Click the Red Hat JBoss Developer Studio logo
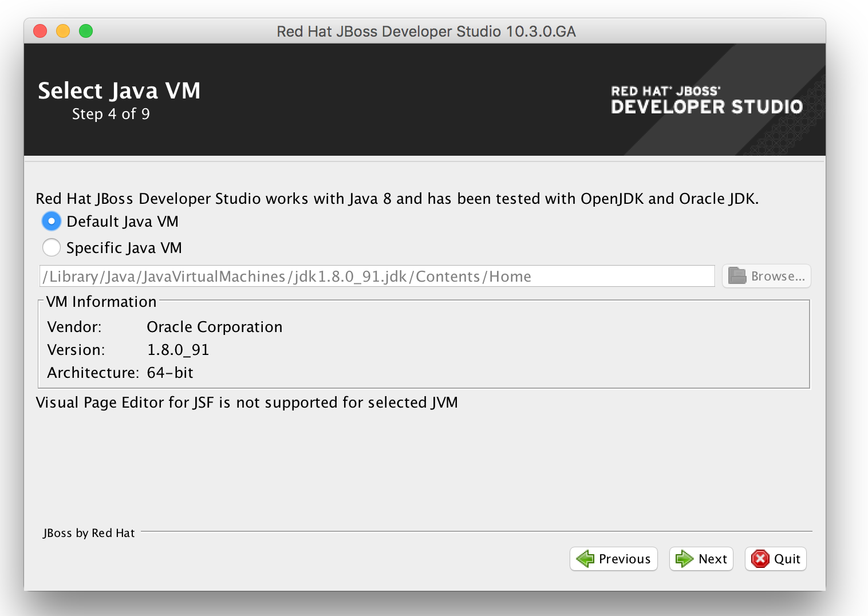 click(x=706, y=98)
